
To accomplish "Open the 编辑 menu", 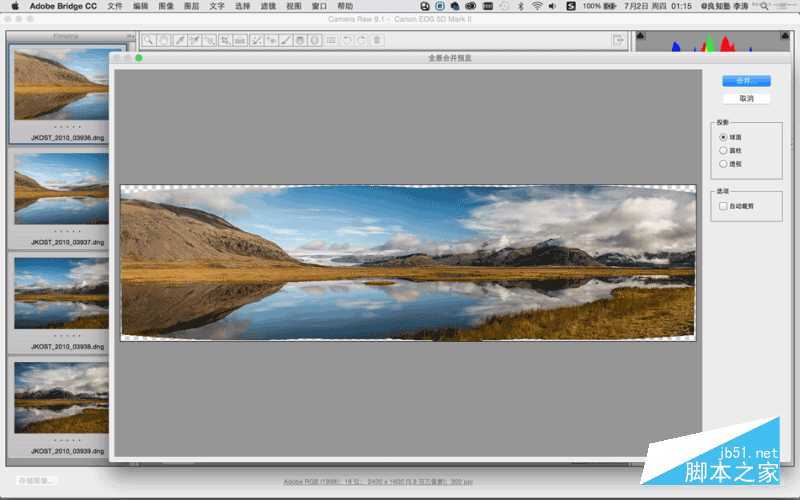I will 140,6.
